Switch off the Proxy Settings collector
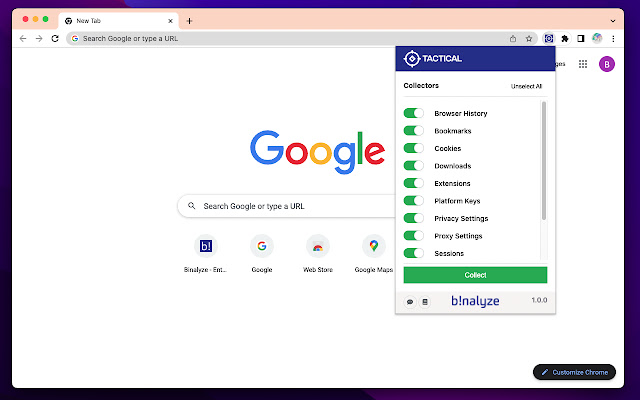 (413, 236)
